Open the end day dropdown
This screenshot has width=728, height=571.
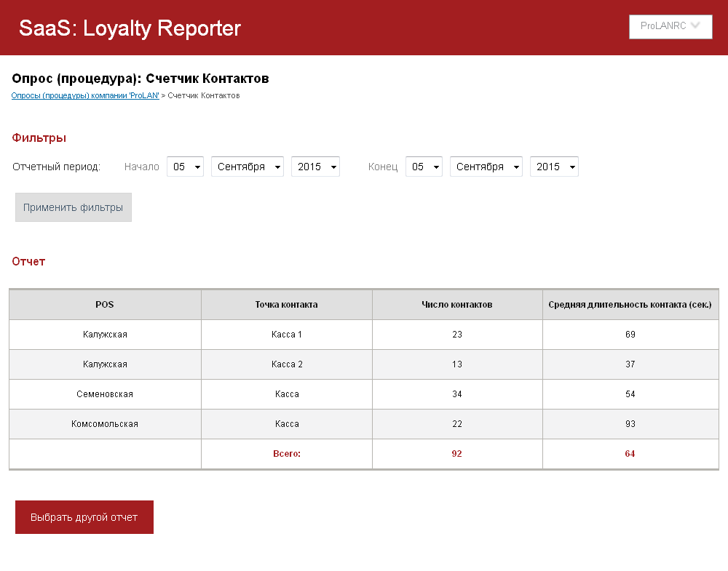tap(424, 167)
